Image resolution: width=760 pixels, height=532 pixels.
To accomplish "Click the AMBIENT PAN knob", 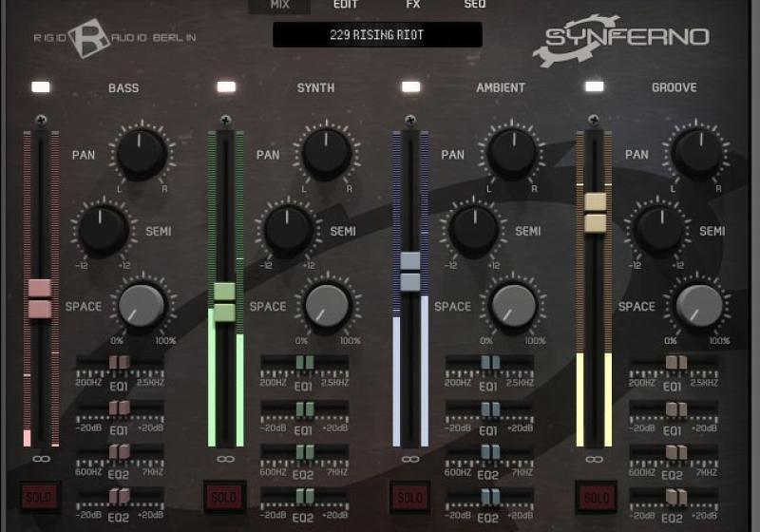I will coord(512,154).
